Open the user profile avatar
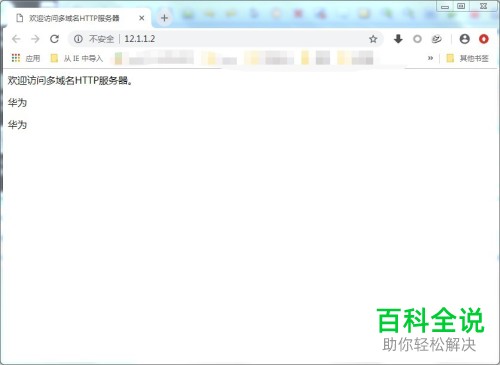Viewport: 500px width, 365px height. point(464,39)
